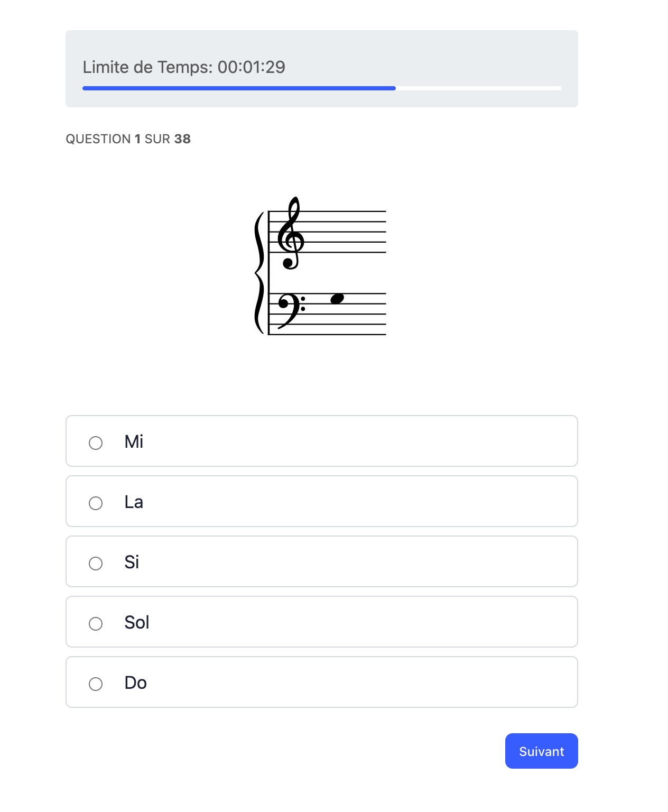Click the staff brace on the left

point(259,273)
